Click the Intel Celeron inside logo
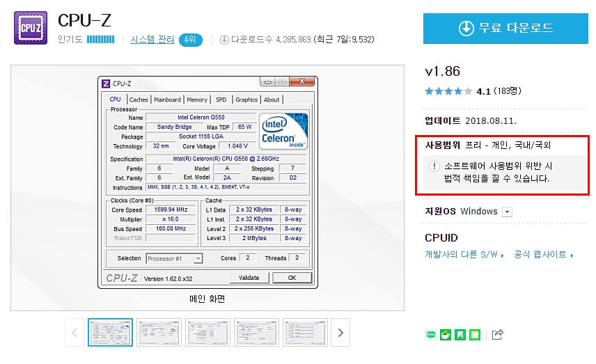 [283, 131]
